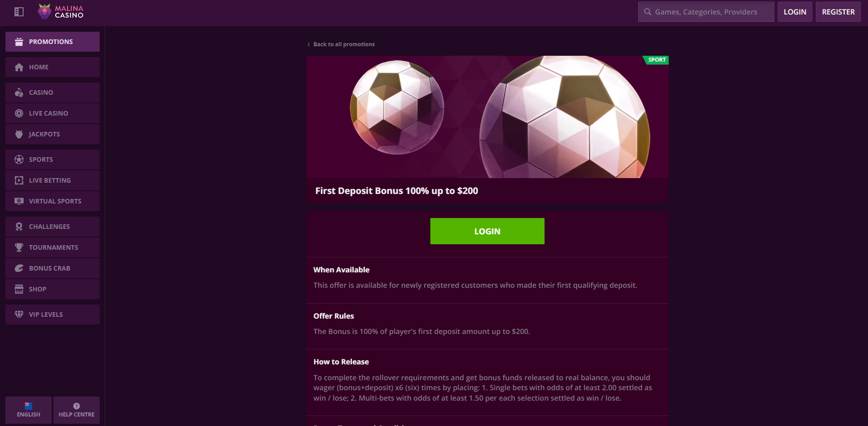Select the Sports soccer ball icon
Viewport: 868px width, 426px height.
point(19,160)
